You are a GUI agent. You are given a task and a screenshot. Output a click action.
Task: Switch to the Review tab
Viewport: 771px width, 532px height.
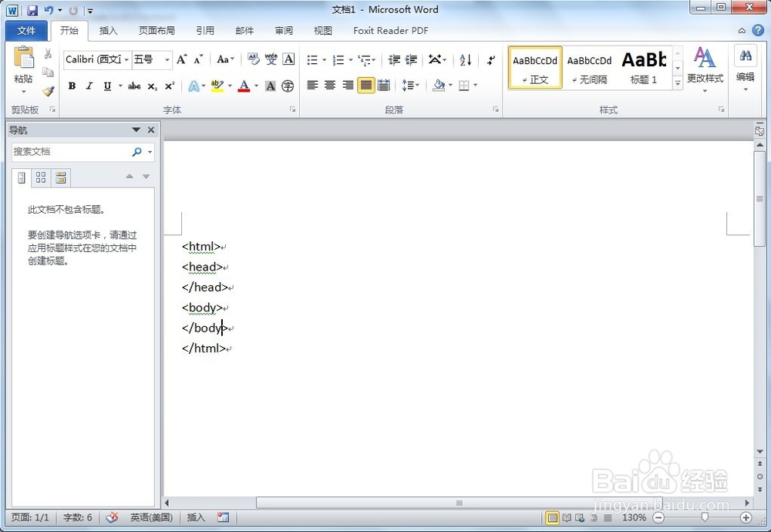[284, 31]
